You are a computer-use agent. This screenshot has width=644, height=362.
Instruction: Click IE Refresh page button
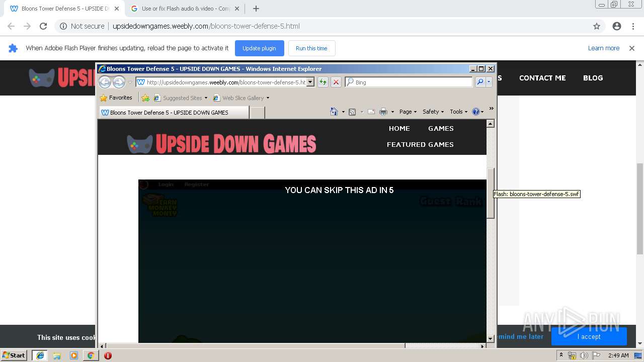(323, 82)
